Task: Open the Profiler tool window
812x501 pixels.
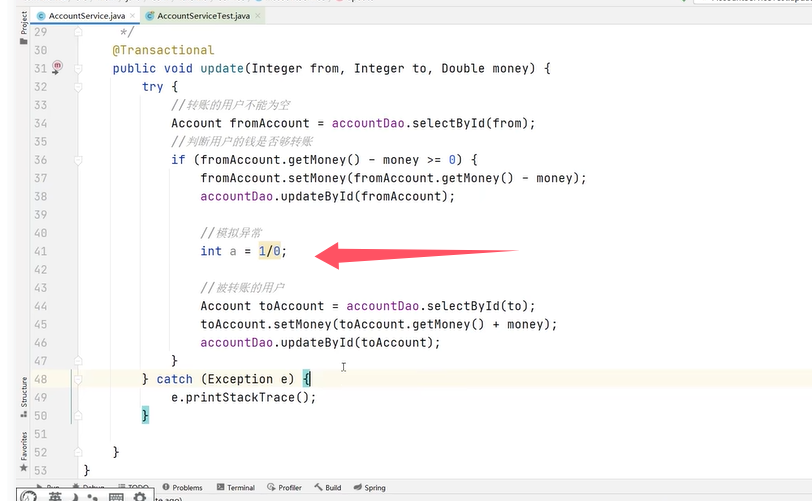Action: coord(284,488)
